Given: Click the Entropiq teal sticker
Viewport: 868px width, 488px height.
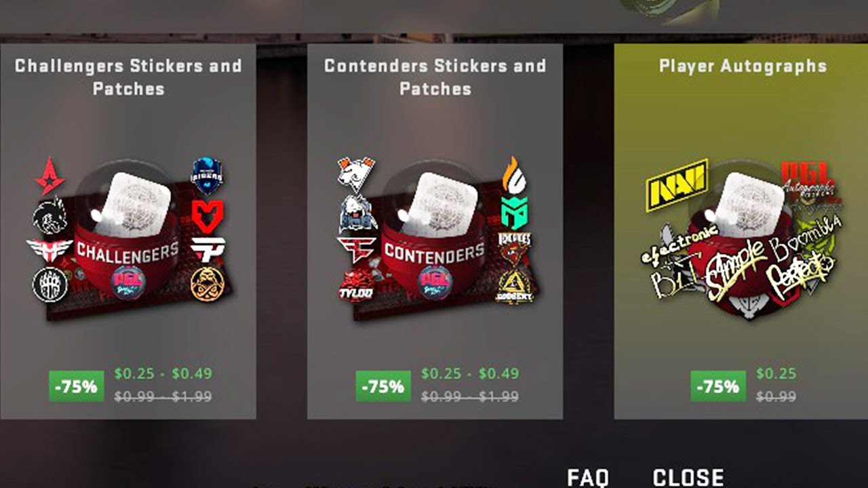Looking at the screenshot, I should [x=515, y=212].
